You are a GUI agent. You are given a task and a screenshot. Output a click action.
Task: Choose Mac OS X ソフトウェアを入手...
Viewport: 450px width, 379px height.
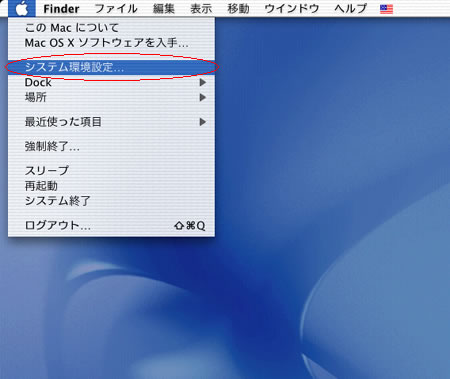click(111, 43)
